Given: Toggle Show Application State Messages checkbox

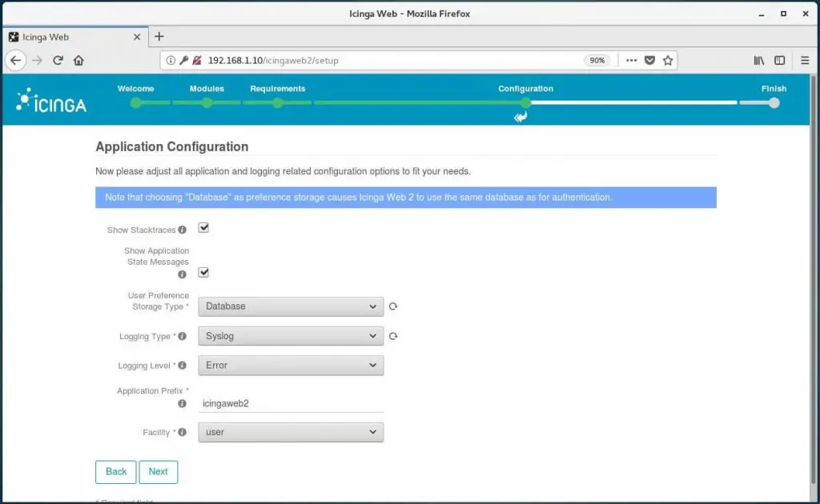Looking at the screenshot, I should pos(203,273).
